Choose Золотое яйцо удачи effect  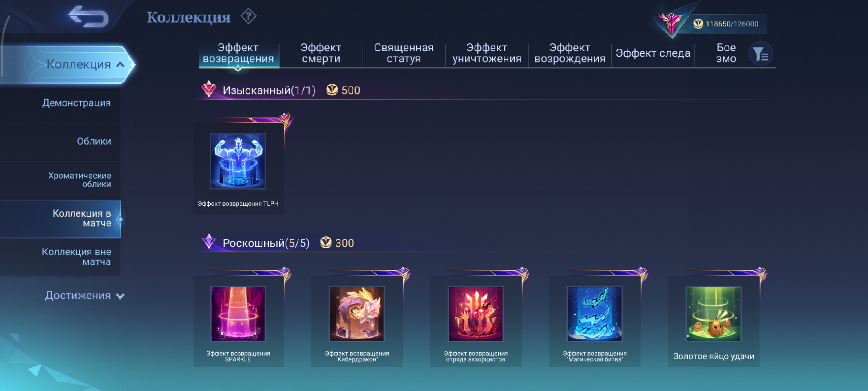click(x=714, y=314)
